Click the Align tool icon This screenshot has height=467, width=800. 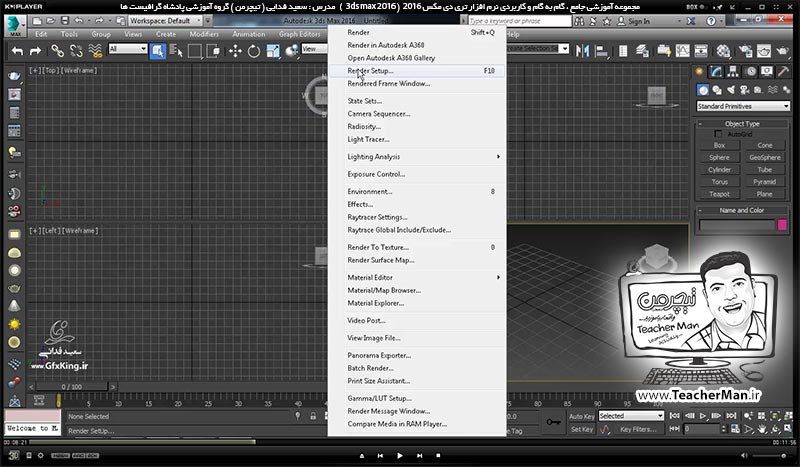[x=602, y=51]
